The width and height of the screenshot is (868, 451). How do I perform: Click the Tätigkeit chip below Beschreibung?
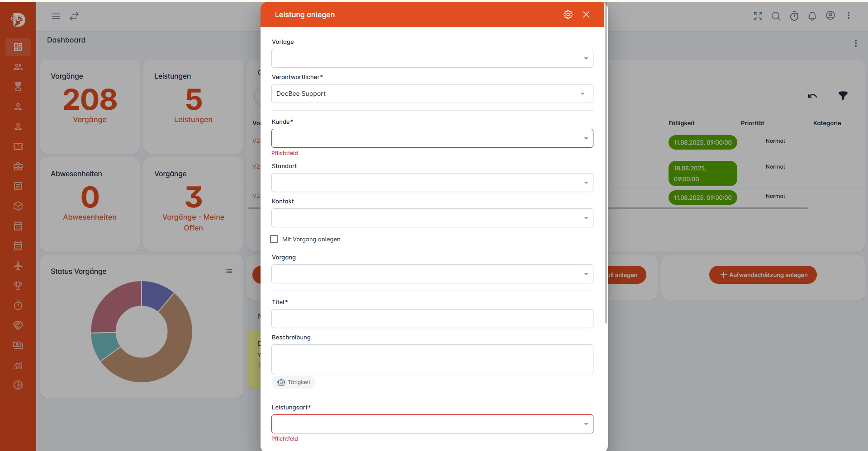coord(294,382)
